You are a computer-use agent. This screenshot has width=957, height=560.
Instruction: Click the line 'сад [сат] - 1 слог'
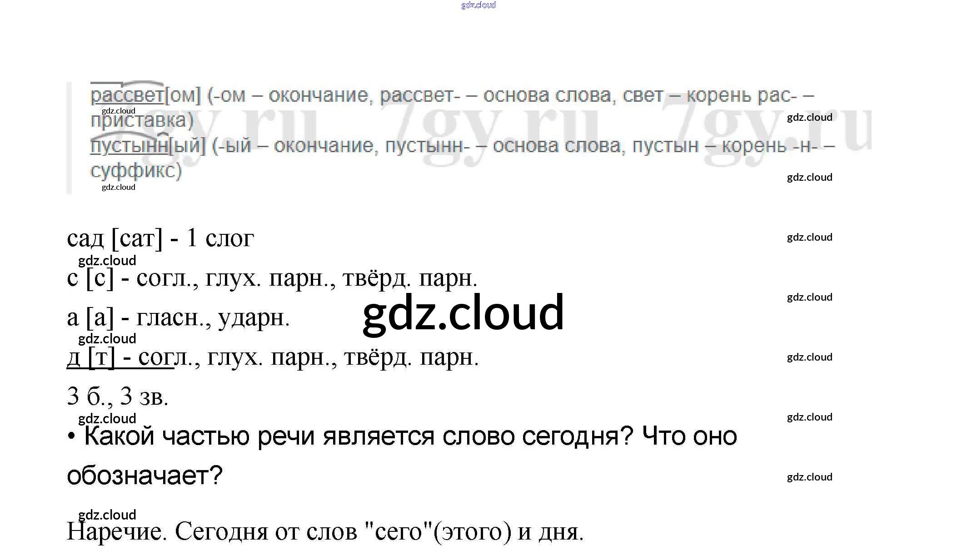(x=160, y=238)
